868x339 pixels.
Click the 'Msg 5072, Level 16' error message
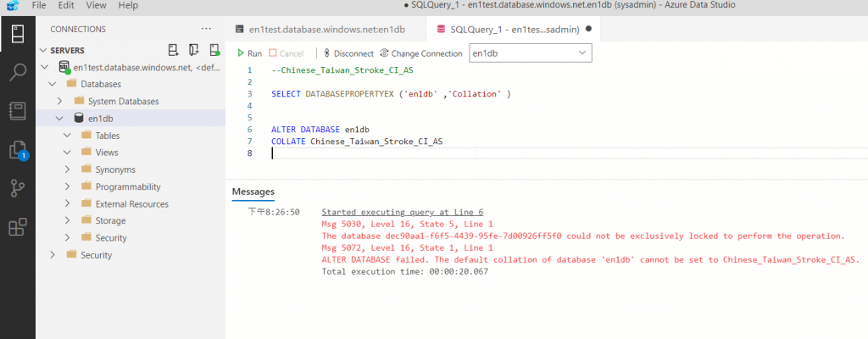point(407,248)
